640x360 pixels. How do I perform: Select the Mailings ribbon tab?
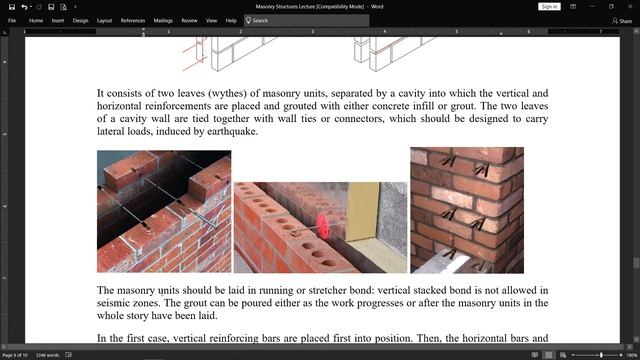(163, 20)
